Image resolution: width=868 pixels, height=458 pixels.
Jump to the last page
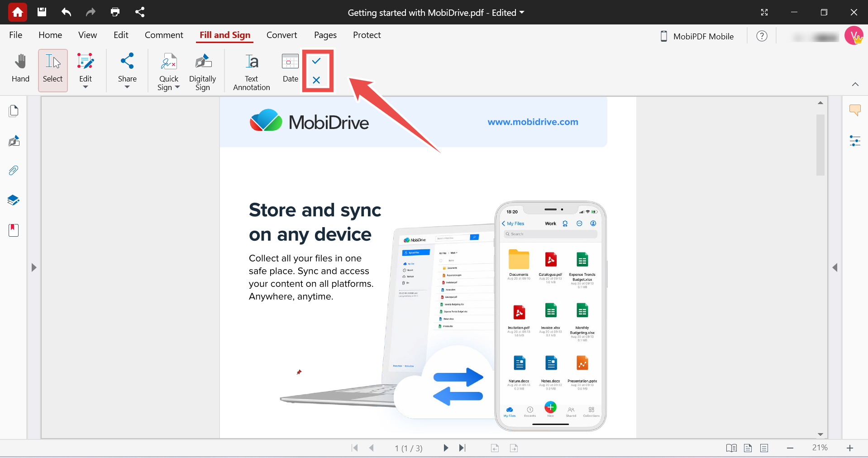click(x=462, y=448)
